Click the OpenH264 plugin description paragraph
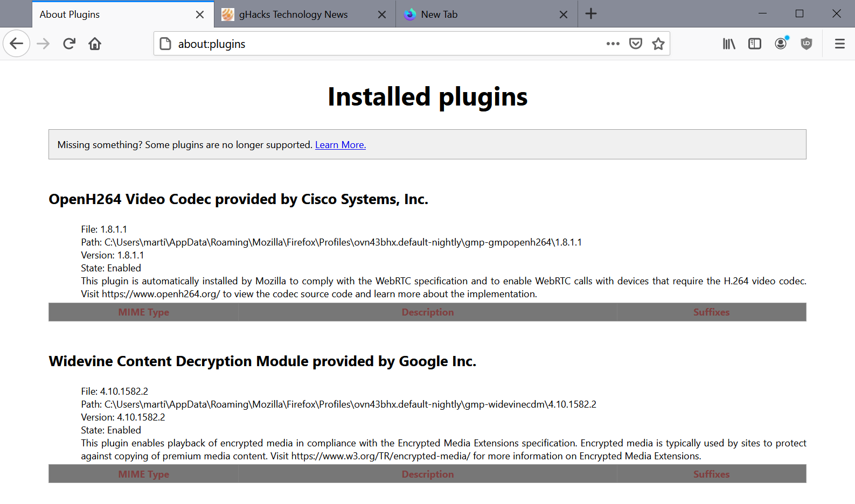Viewport: 855px width, 504px height. (x=444, y=288)
